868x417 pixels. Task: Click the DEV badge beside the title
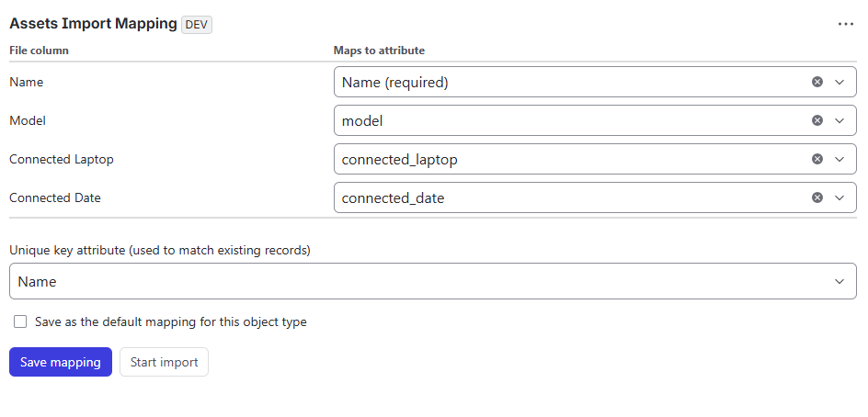(197, 24)
